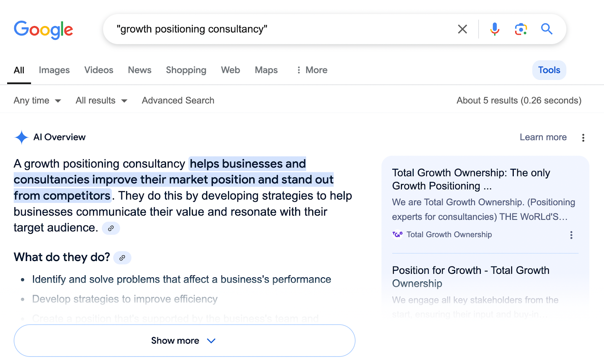Open source link icon beside 'What do they do?'
Screen dimensions: 604x364
pyautogui.click(x=122, y=258)
